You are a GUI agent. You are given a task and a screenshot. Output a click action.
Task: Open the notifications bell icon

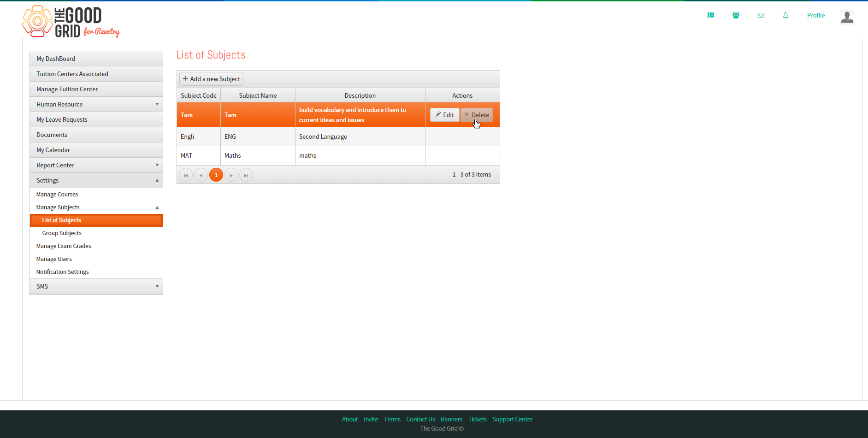[x=785, y=15]
